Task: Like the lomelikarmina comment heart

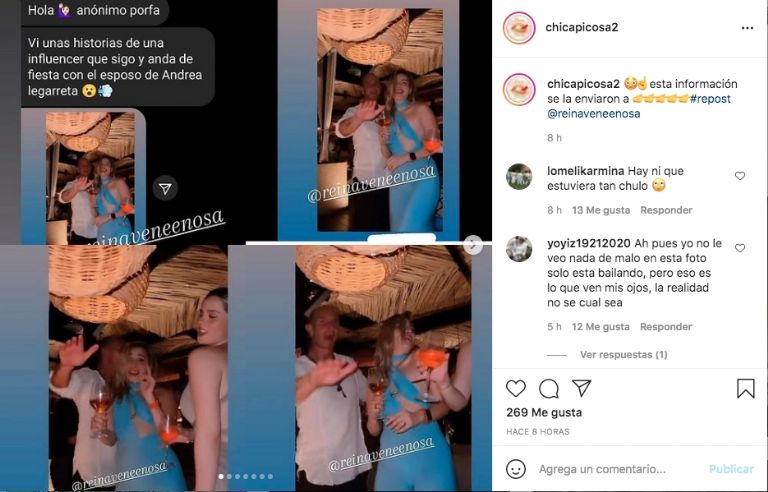Action: coord(740,175)
